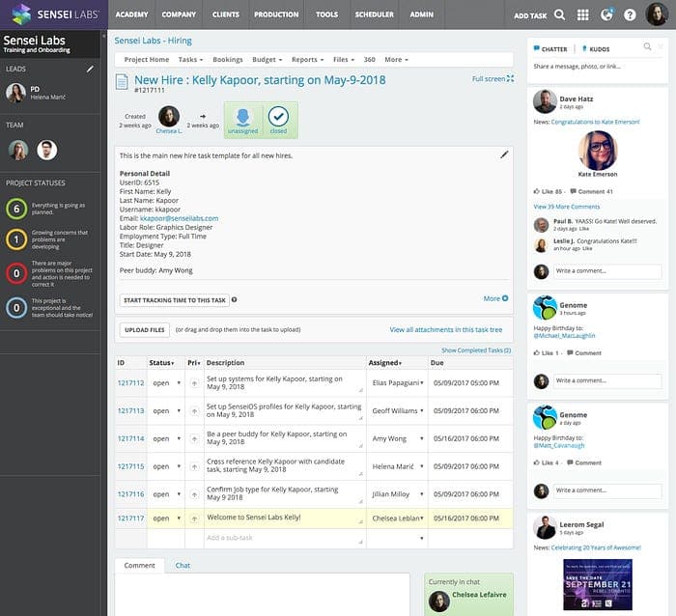Open task ID 1217114 link
Viewport: 676px width, 616px height.
130,439
